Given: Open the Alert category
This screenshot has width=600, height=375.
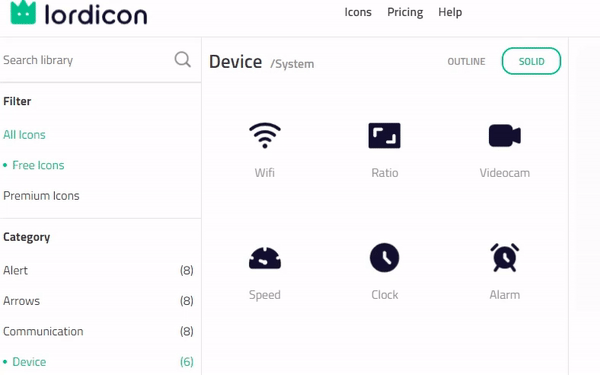Looking at the screenshot, I should (x=98, y=271).
